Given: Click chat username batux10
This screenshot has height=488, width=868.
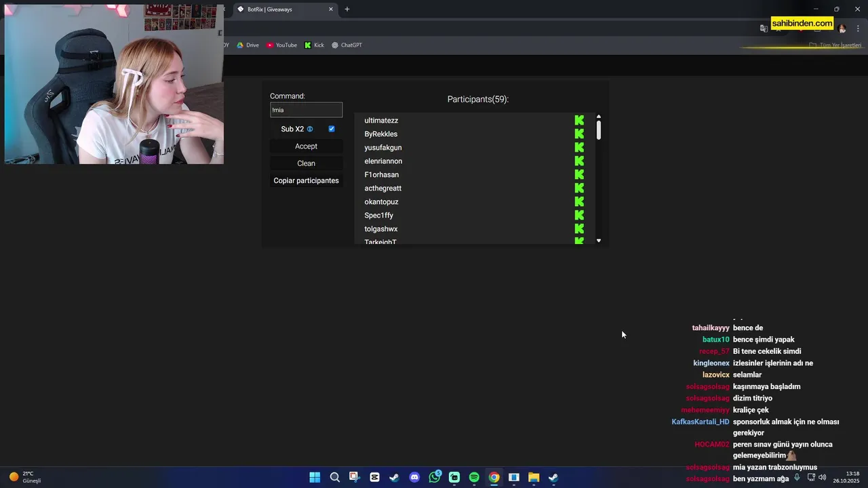Looking at the screenshot, I should click(x=716, y=340).
